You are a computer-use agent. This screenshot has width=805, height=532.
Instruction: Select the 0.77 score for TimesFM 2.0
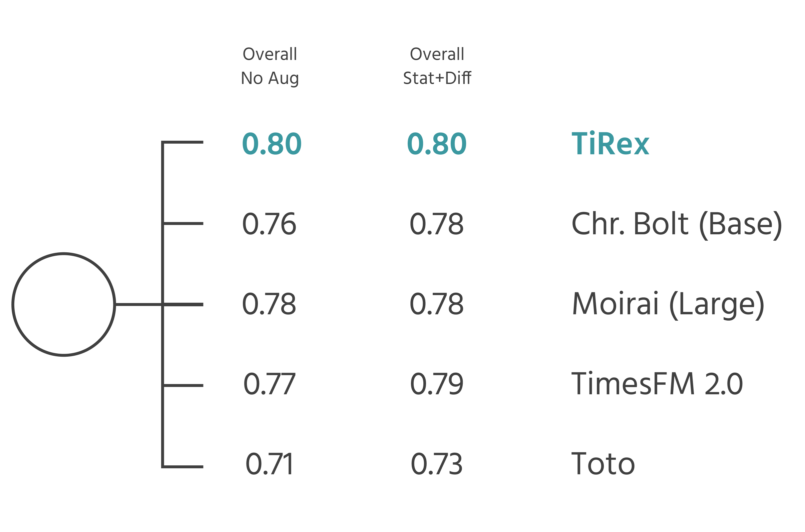tap(270, 384)
